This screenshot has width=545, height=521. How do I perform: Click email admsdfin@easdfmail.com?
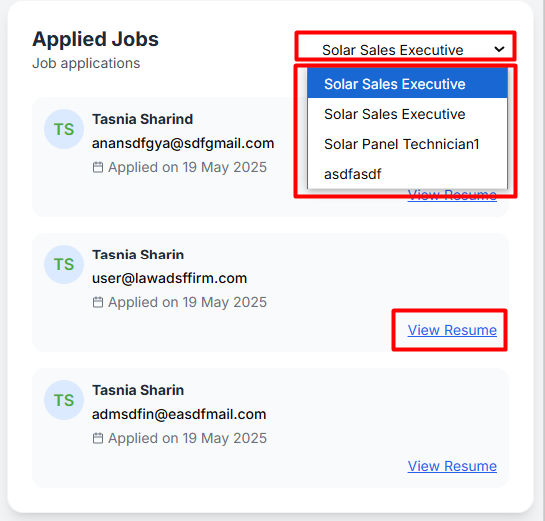point(179,414)
